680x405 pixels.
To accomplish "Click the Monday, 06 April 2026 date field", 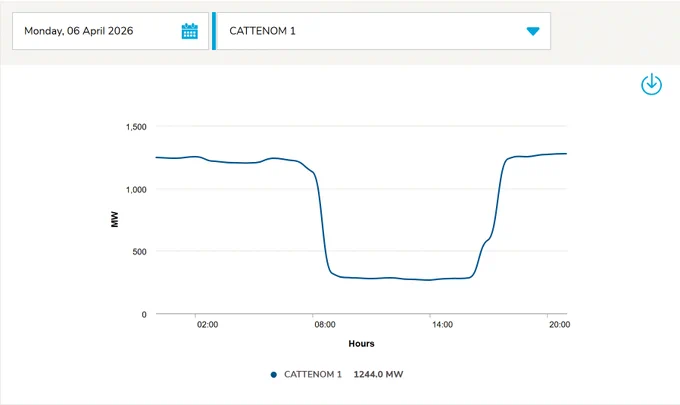I will 110,31.
